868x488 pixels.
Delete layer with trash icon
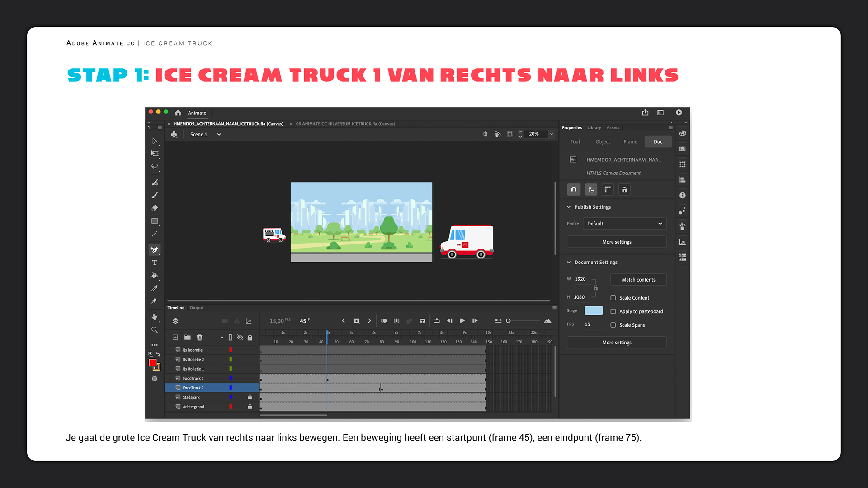199,338
